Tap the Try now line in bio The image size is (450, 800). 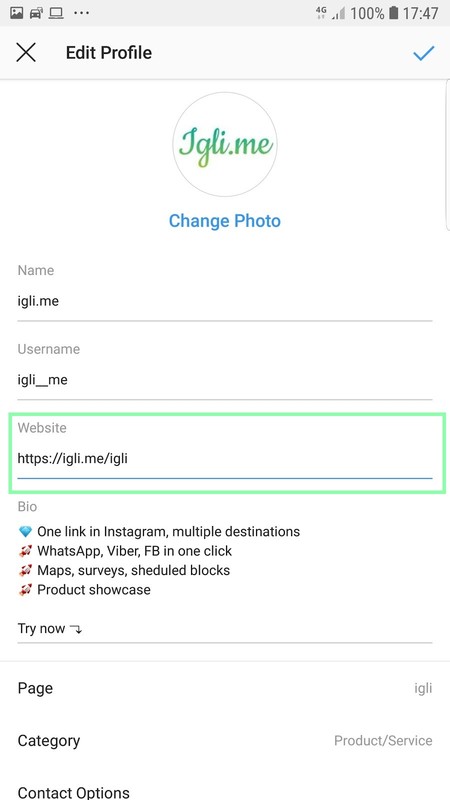coord(49,629)
